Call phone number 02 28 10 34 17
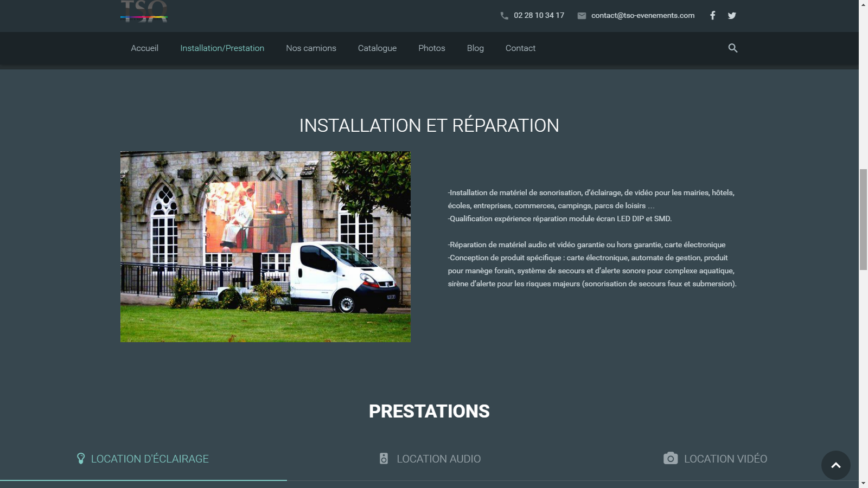 coord(539,16)
